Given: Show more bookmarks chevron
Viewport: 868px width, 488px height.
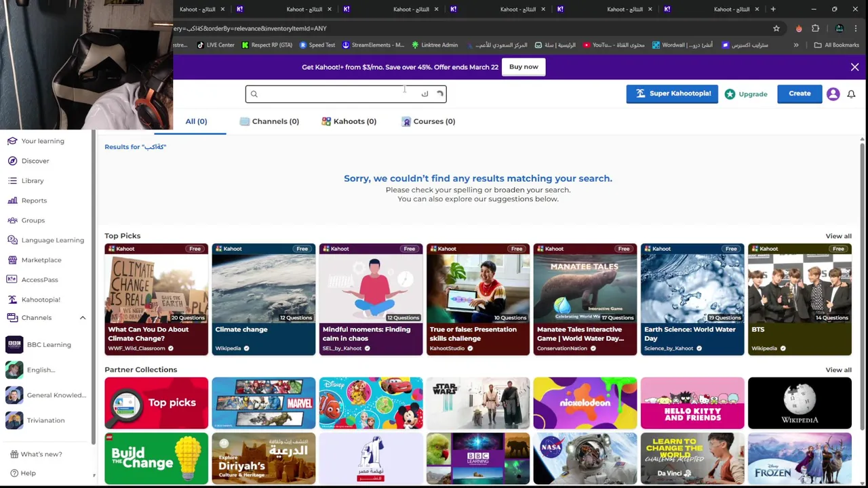Looking at the screenshot, I should pos(796,45).
